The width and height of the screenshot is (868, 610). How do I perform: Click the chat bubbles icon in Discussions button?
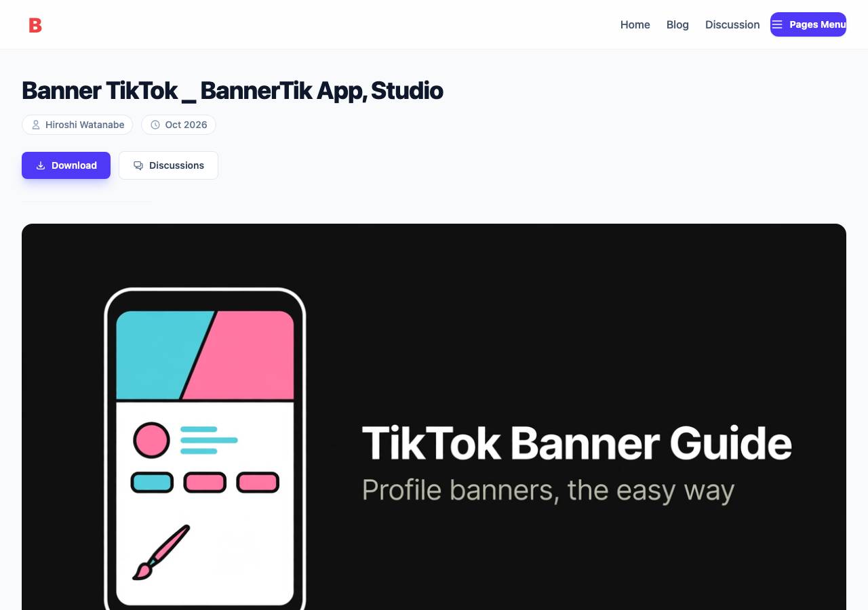(138, 165)
